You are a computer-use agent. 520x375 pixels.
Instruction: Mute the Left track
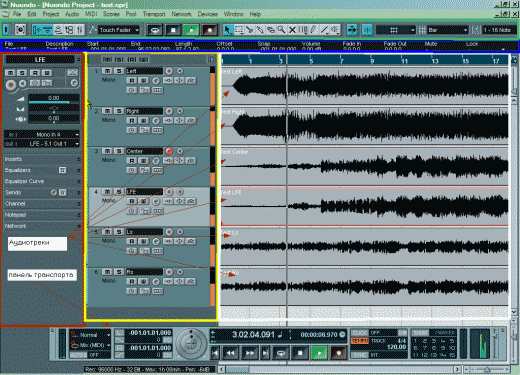(x=107, y=71)
